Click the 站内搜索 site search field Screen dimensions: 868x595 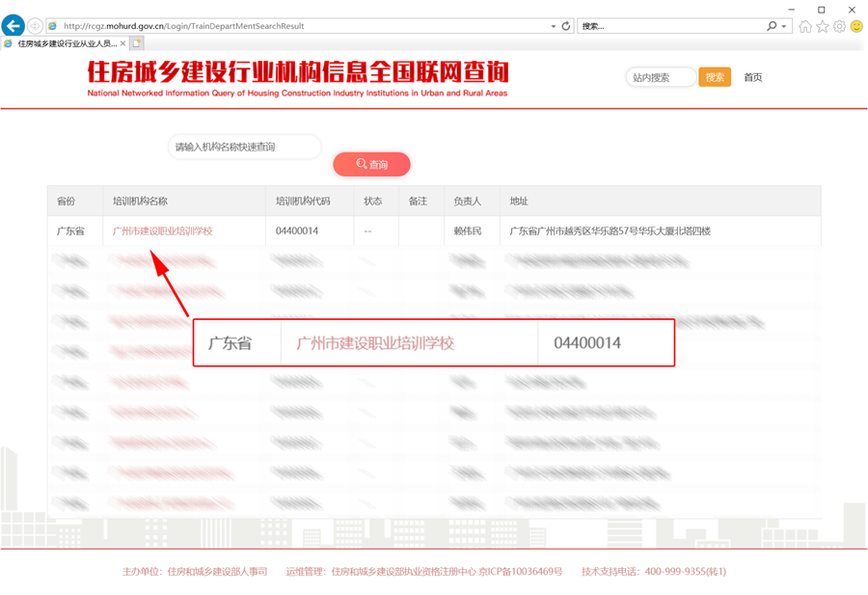tap(661, 77)
